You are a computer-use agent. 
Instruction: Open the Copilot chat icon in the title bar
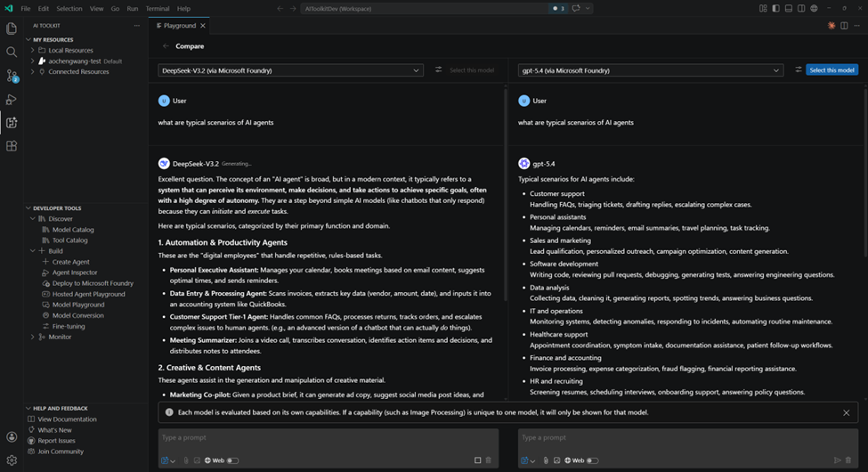click(x=576, y=8)
